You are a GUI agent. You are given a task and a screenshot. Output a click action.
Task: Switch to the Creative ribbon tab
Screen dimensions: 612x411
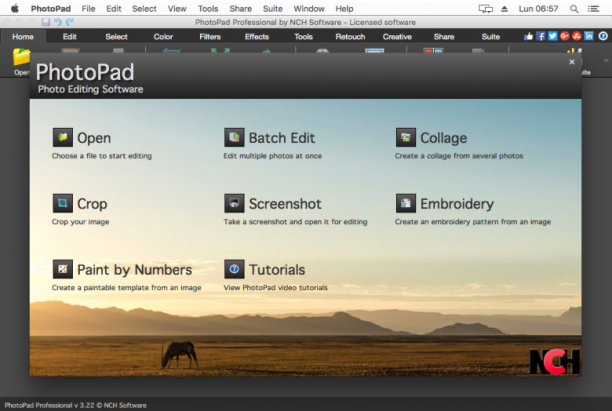pyautogui.click(x=397, y=37)
